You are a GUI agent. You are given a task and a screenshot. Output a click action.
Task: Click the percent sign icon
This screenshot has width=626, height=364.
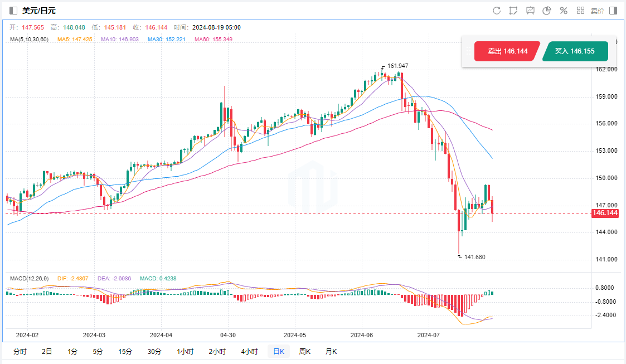(564, 11)
